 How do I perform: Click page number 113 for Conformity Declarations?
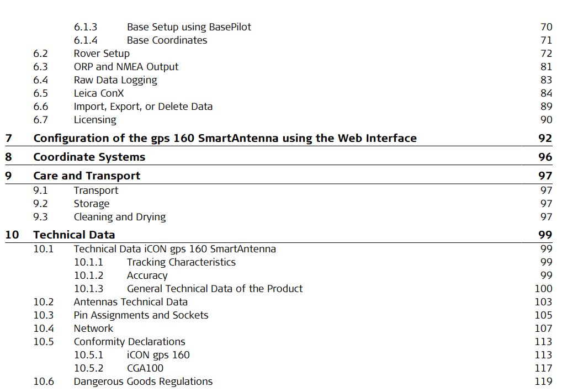click(543, 342)
